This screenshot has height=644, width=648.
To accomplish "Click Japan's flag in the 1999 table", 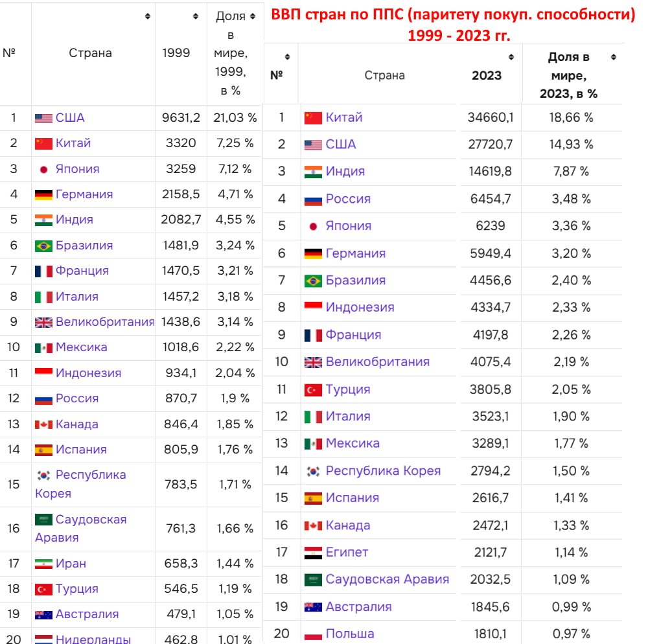I will coord(43,169).
